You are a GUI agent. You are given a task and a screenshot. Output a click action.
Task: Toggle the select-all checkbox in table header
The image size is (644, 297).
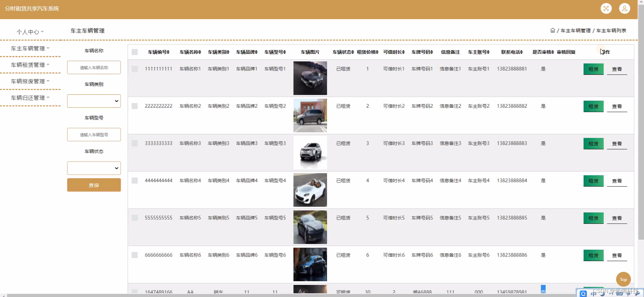pos(135,52)
